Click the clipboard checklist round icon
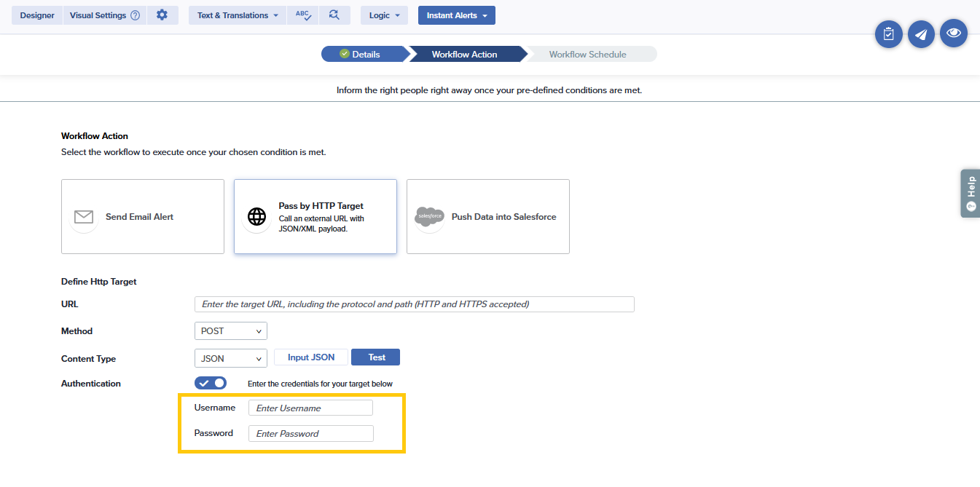Viewport: 980px width, 487px height. pos(888,34)
